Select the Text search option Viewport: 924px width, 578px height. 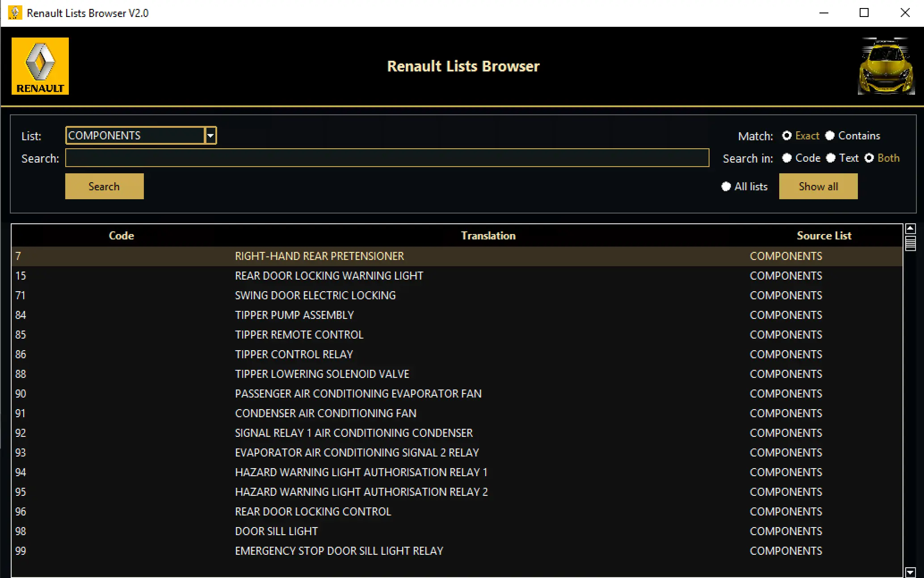point(831,158)
